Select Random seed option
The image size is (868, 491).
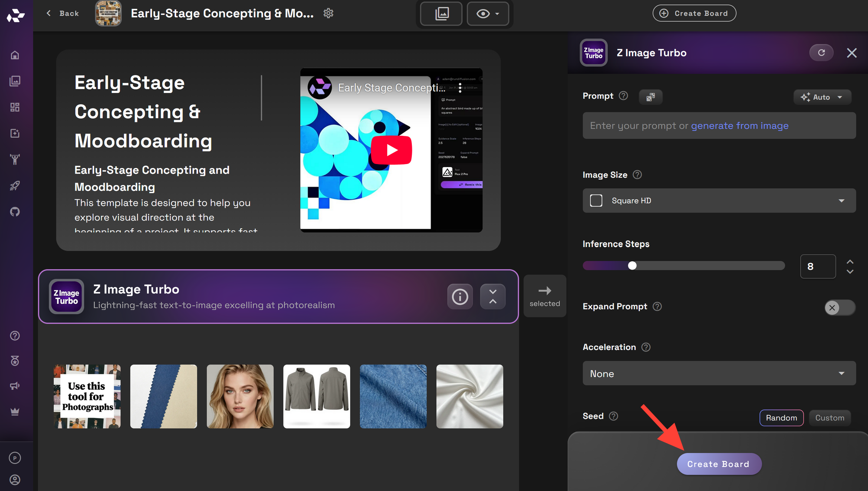(x=781, y=418)
